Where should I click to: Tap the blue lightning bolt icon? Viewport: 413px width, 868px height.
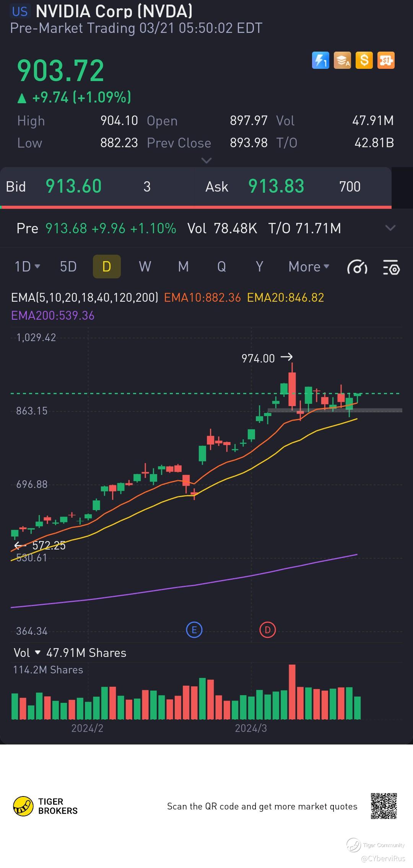pyautogui.click(x=320, y=60)
